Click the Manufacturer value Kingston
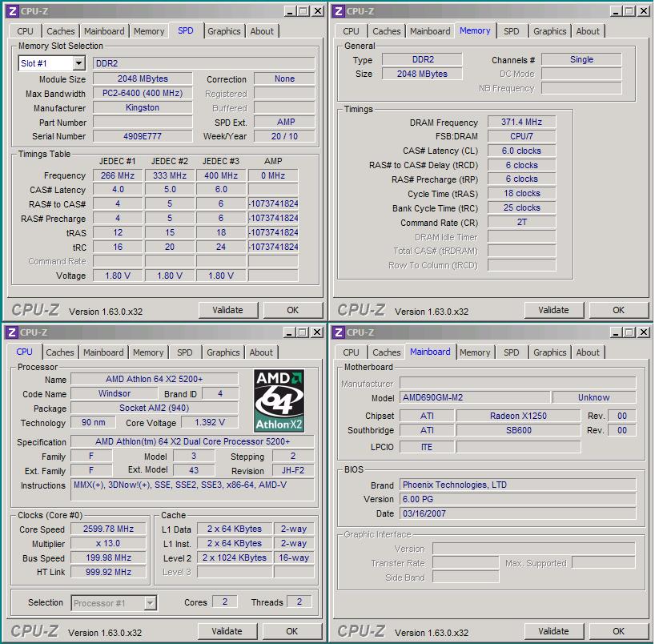This screenshot has height=644, width=655. pyautogui.click(x=143, y=107)
